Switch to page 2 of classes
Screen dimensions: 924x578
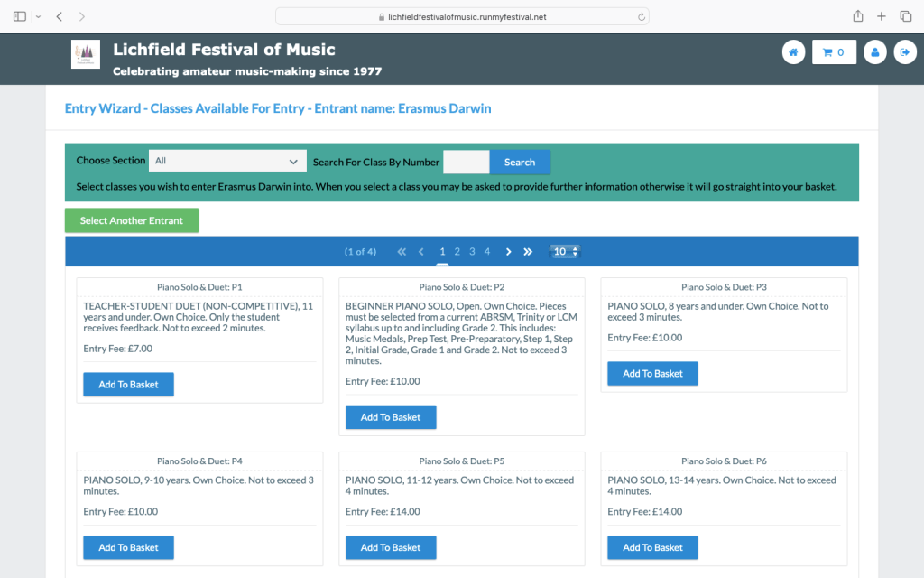point(457,252)
